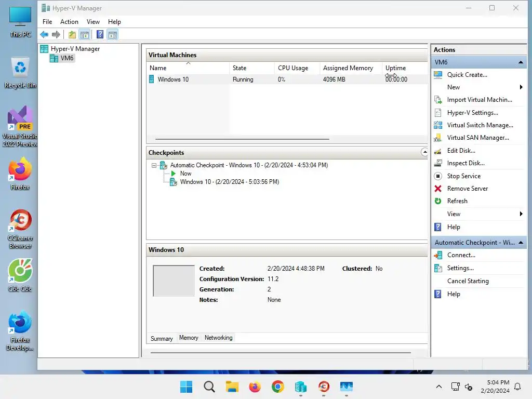Click Help under Automatic Checkpoint actions
The image size is (532, 399).
click(x=453, y=294)
